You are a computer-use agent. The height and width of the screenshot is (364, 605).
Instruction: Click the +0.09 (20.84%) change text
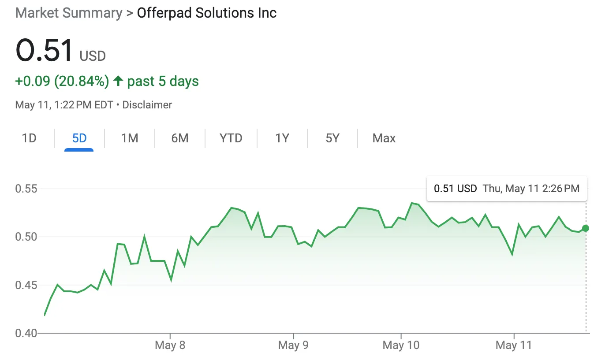[62, 81]
